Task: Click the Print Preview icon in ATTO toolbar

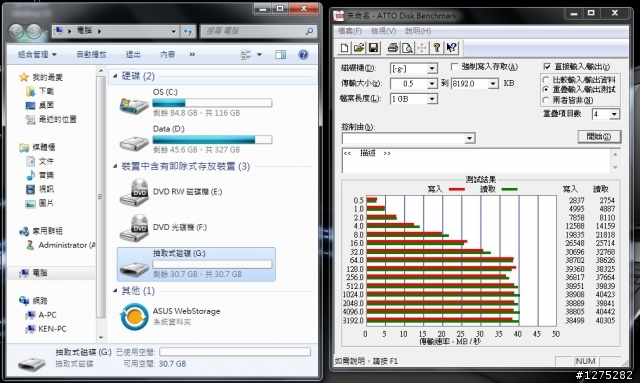Action: click(407, 48)
